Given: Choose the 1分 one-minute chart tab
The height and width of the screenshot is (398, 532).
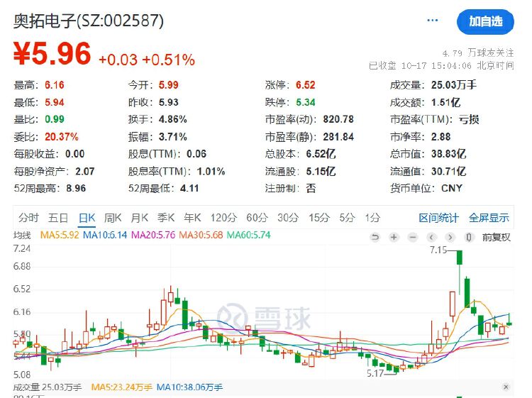Looking at the screenshot, I should (372, 218).
